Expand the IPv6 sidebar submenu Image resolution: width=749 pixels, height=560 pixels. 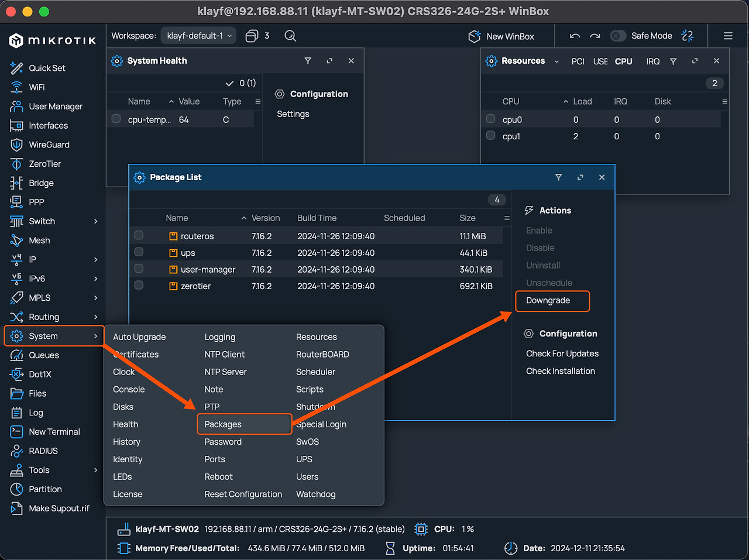pos(95,279)
